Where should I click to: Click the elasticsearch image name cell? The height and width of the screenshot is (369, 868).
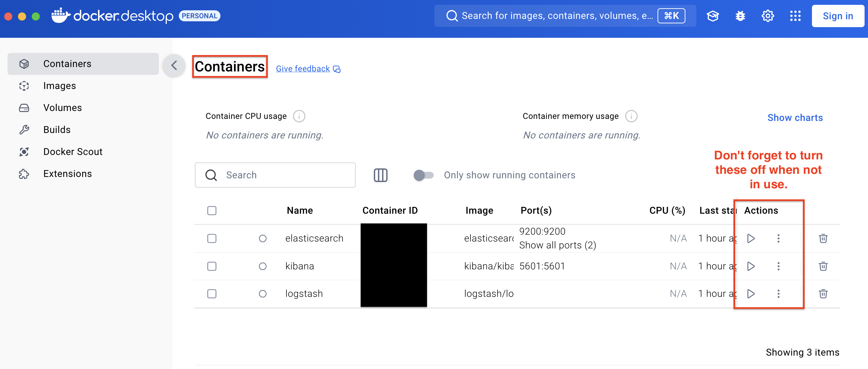(489, 238)
